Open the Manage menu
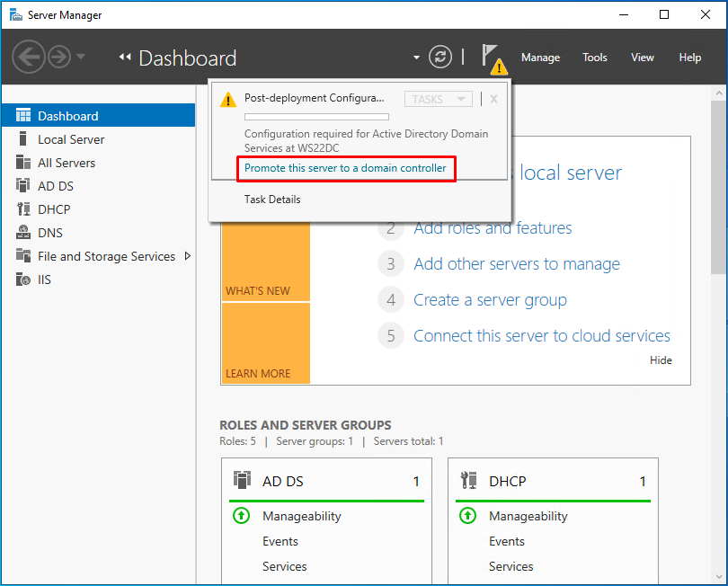This screenshot has width=728, height=586. 540,58
